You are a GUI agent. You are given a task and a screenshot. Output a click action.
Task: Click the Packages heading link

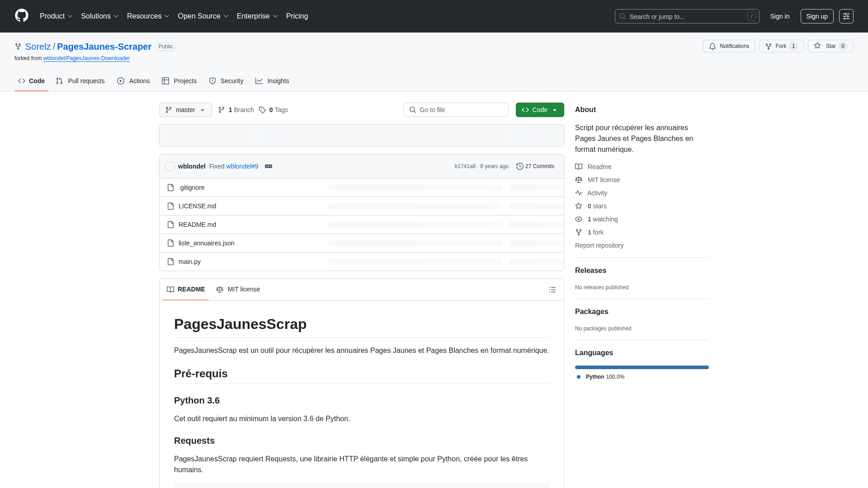pos(591,312)
